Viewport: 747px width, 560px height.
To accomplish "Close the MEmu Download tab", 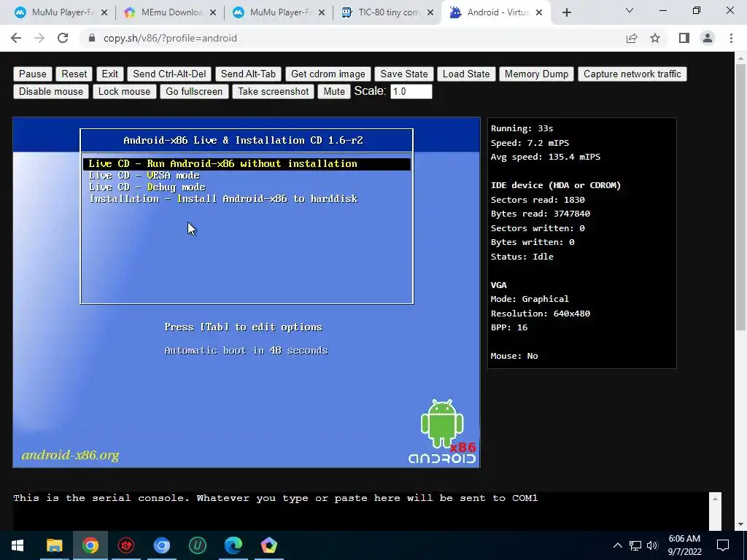I will (x=213, y=12).
